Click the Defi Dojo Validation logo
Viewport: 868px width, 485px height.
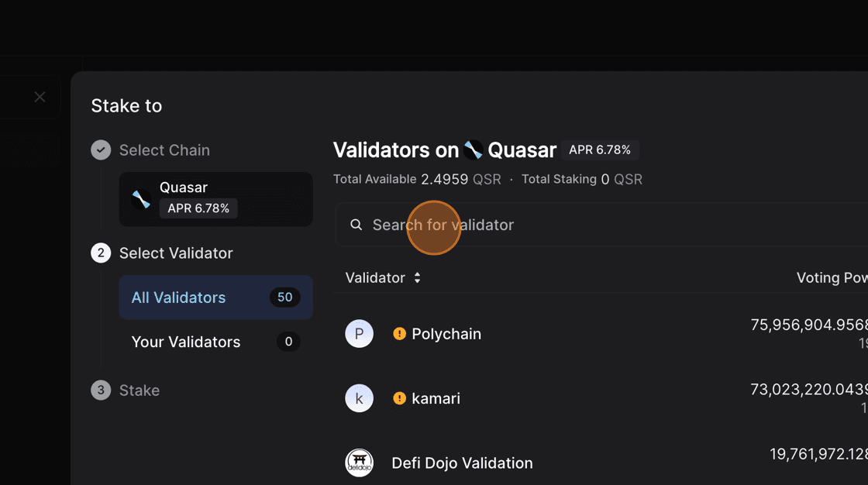tap(359, 463)
